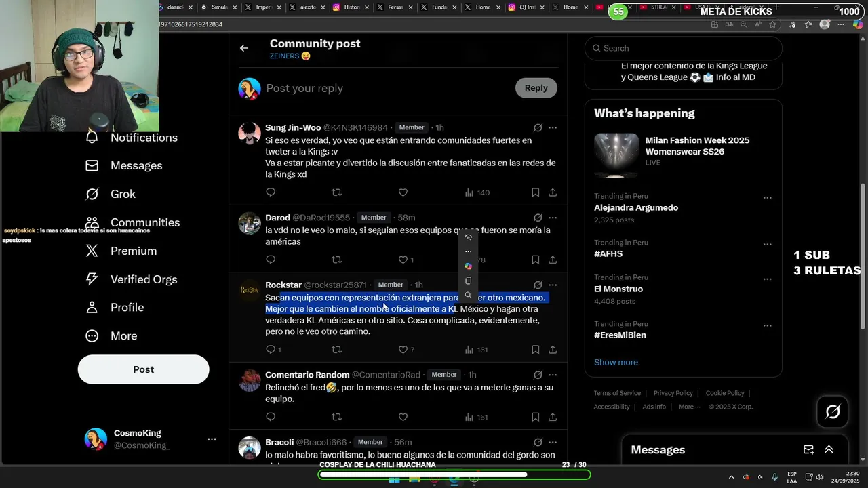Share Sung Jin-Woo's post
This screenshot has width=868, height=488.
(553, 192)
